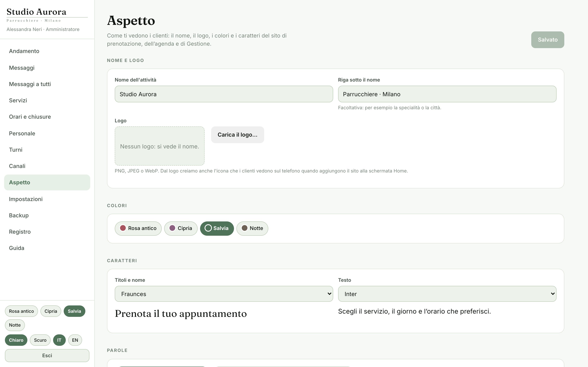Select IT language toggle
Screen dimensions: 588x367
(59, 340)
